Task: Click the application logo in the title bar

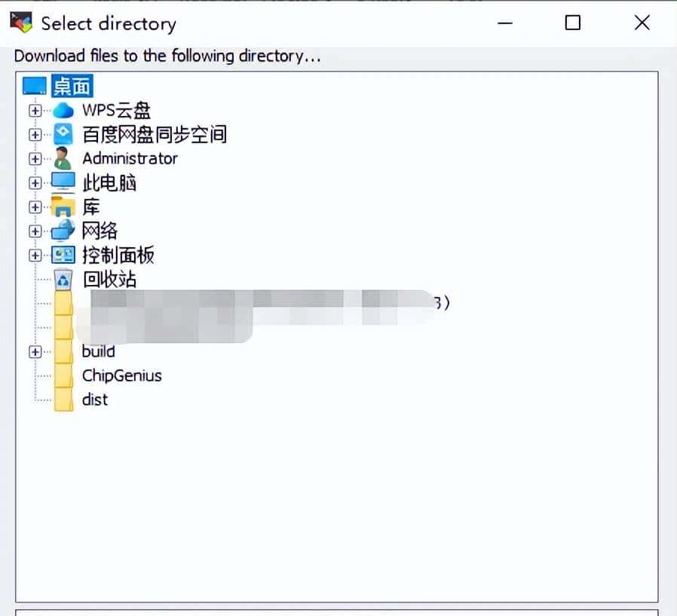Action: [20, 23]
